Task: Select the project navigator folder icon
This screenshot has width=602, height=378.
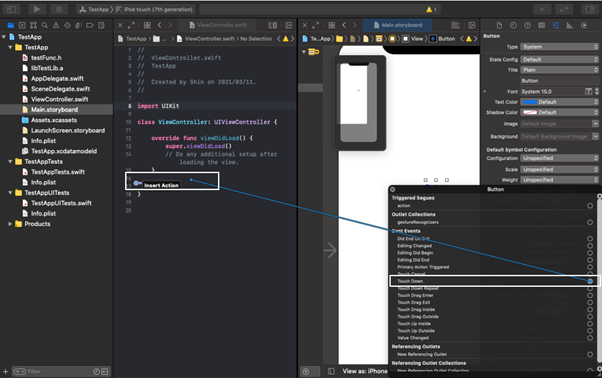Action: pos(11,25)
